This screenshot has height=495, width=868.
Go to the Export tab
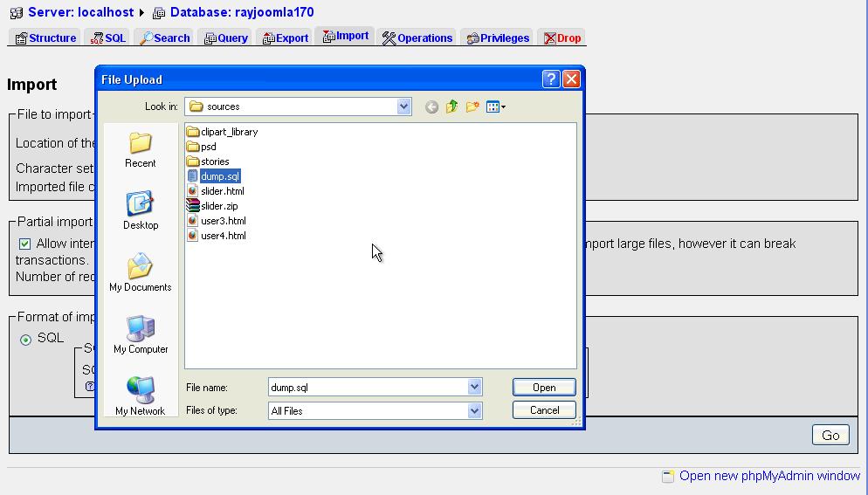click(x=285, y=38)
